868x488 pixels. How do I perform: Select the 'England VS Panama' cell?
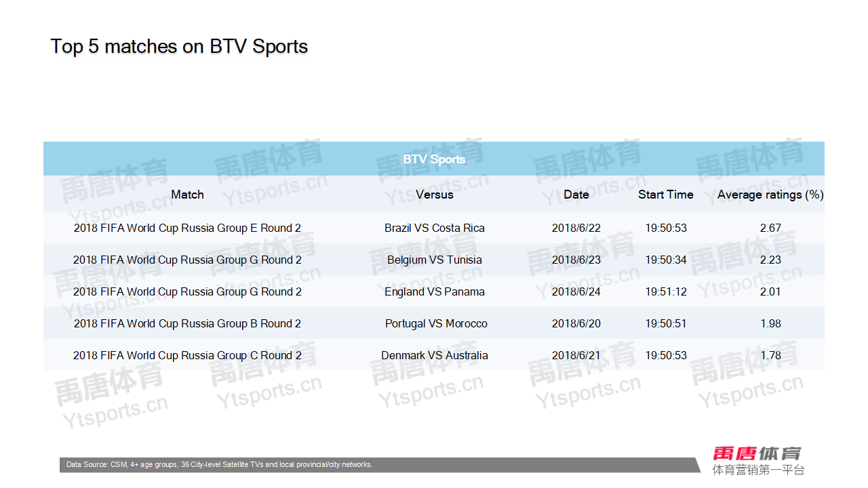click(434, 291)
